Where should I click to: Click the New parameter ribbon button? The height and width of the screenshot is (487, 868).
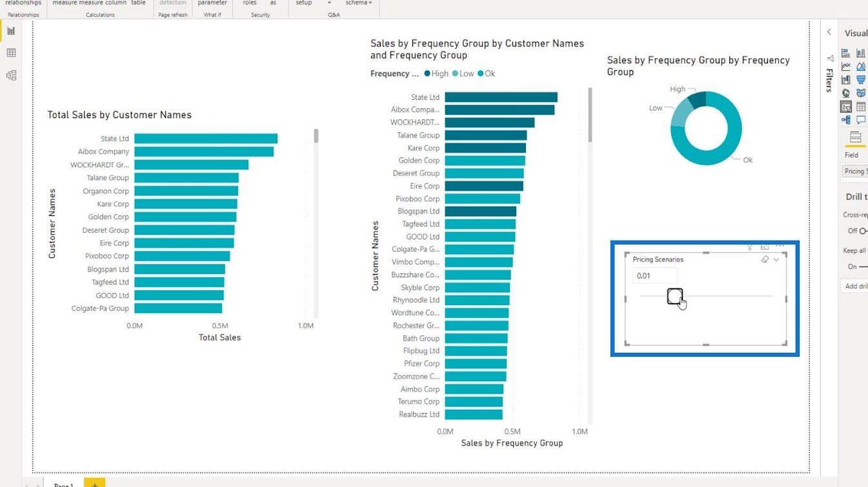click(x=212, y=3)
